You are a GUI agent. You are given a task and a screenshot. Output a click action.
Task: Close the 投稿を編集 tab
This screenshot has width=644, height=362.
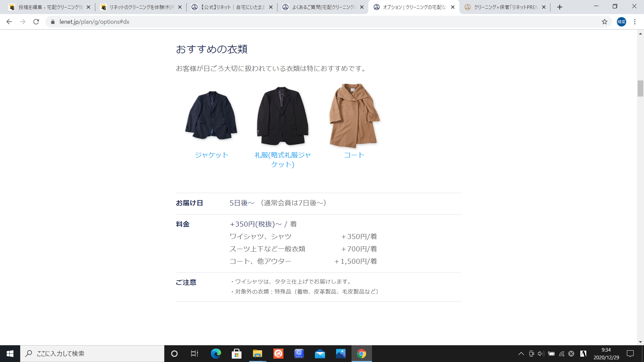click(88, 7)
